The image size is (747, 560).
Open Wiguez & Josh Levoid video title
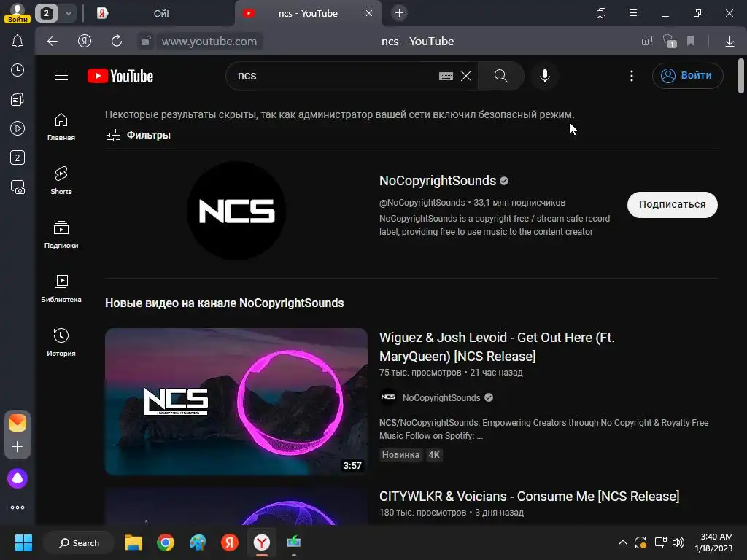tap(496, 346)
